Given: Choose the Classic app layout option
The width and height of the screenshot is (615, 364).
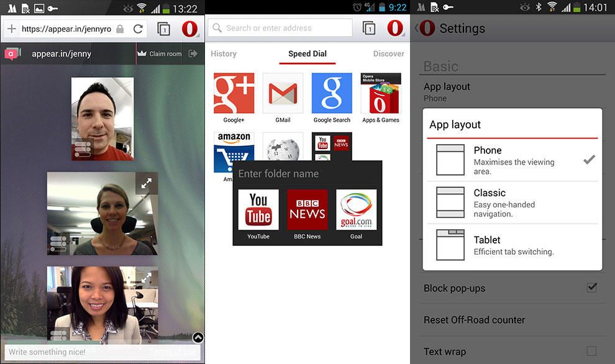Looking at the screenshot, I should click(x=512, y=202).
